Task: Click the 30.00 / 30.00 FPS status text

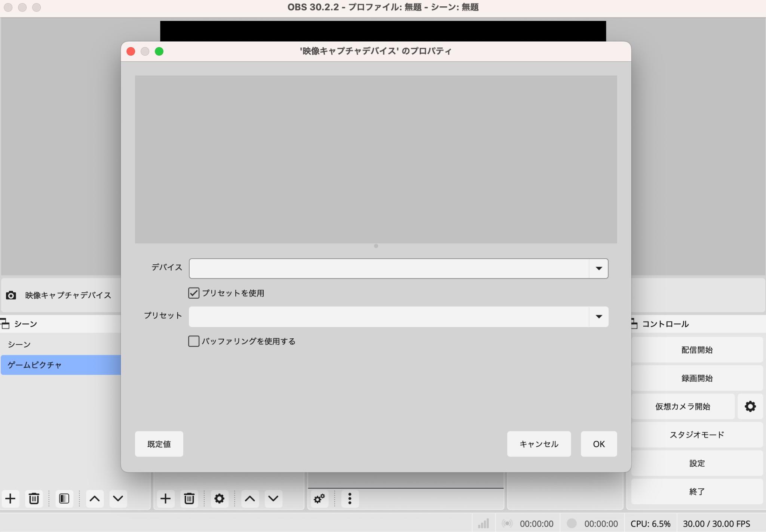Action: pos(716,524)
